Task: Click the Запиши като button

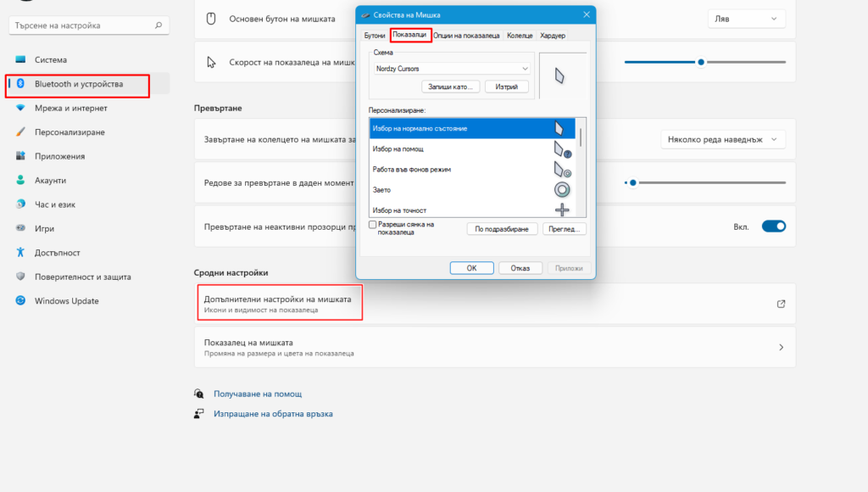Action: (451, 87)
